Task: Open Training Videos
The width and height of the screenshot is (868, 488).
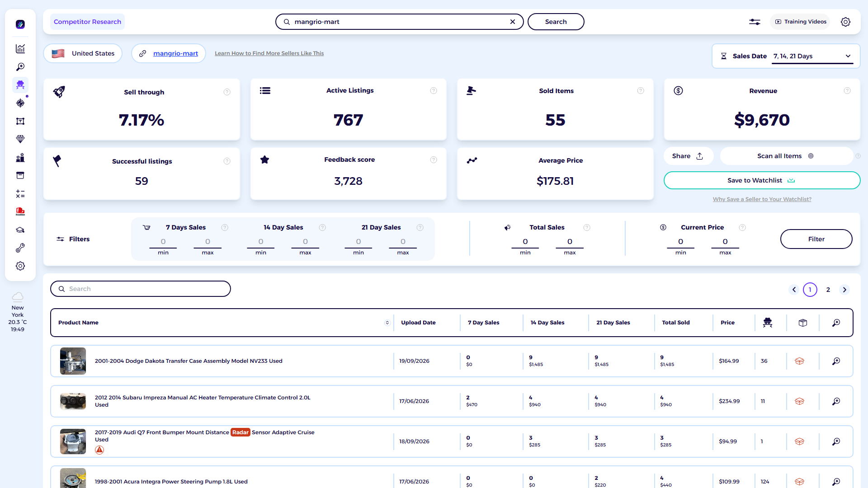Action: coord(800,22)
